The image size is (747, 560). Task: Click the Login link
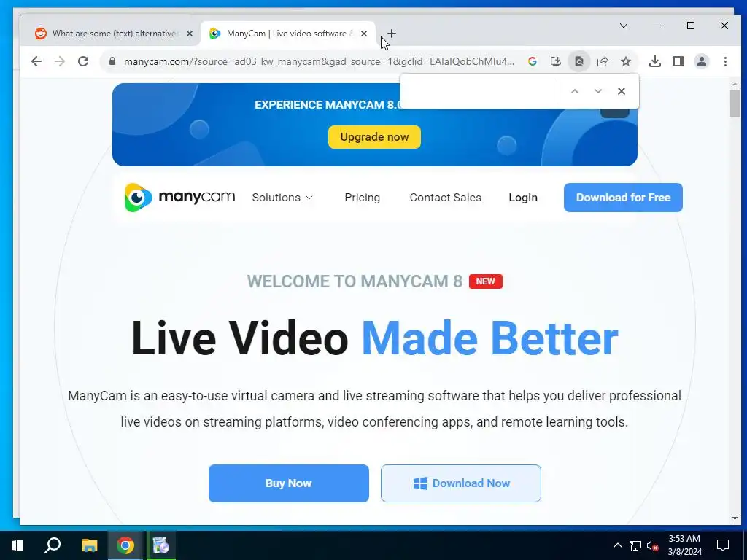point(523,197)
